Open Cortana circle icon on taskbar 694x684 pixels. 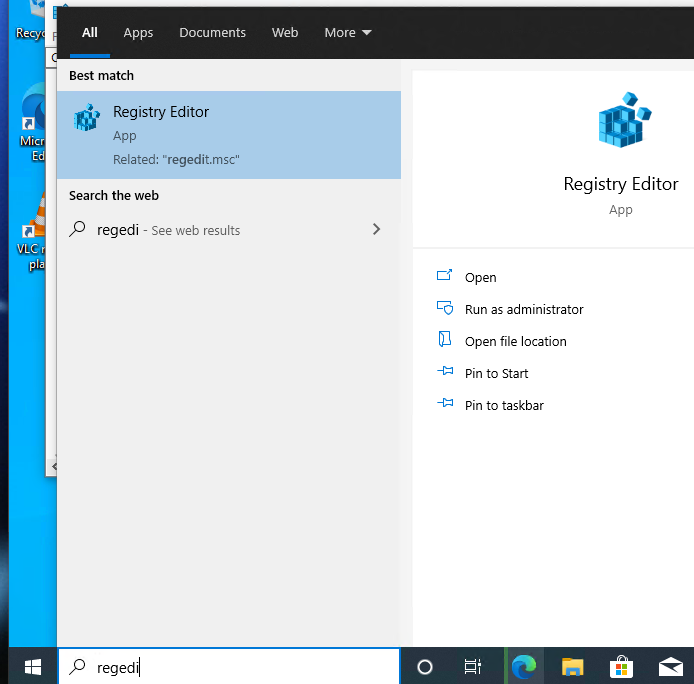425,667
